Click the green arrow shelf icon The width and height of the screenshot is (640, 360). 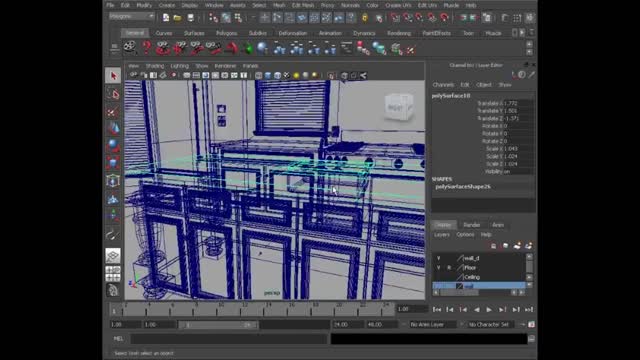point(247,49)
